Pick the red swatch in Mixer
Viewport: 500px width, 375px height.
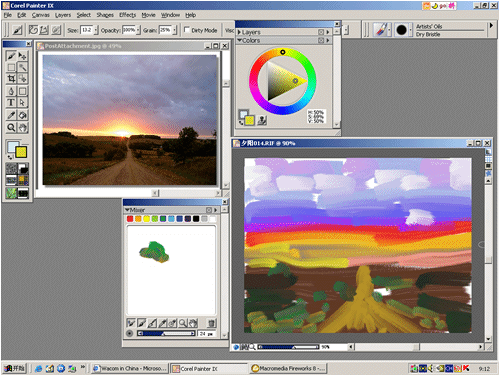pyautogui.click(x=130, y=219)
